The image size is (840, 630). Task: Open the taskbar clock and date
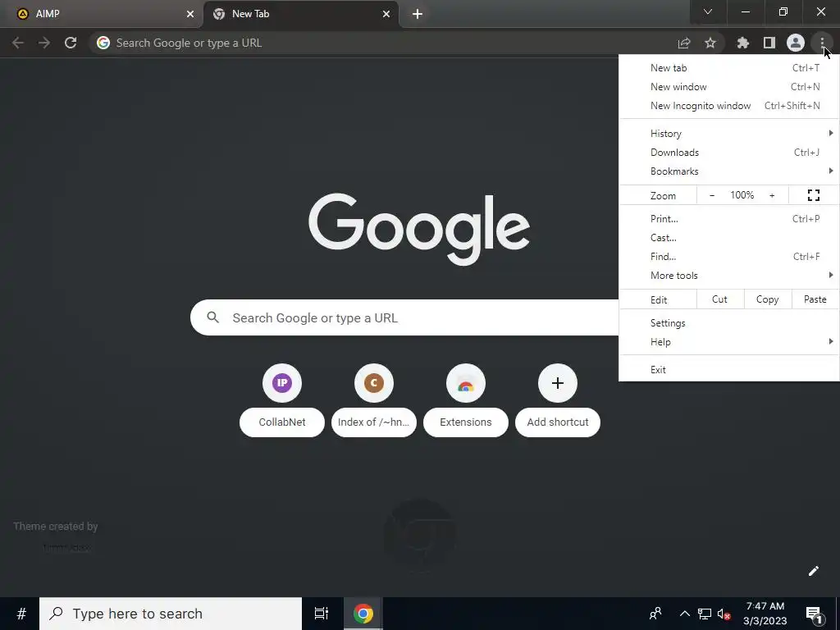point(765,614)
